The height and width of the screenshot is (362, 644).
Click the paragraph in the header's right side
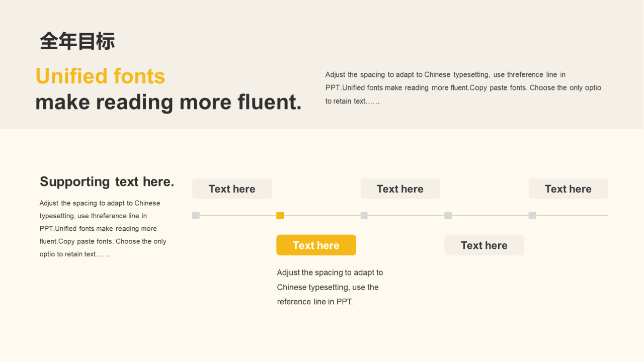[x=463, y=88]
